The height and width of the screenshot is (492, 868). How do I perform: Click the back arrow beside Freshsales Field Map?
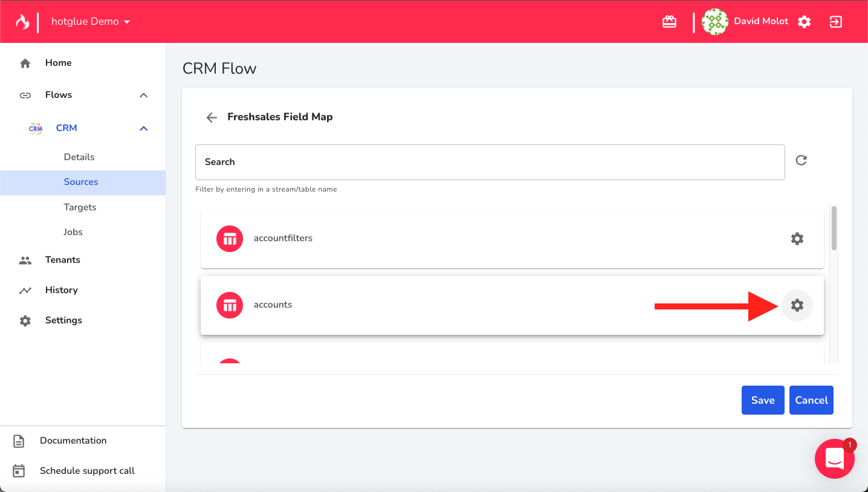[x=211, y=117]
